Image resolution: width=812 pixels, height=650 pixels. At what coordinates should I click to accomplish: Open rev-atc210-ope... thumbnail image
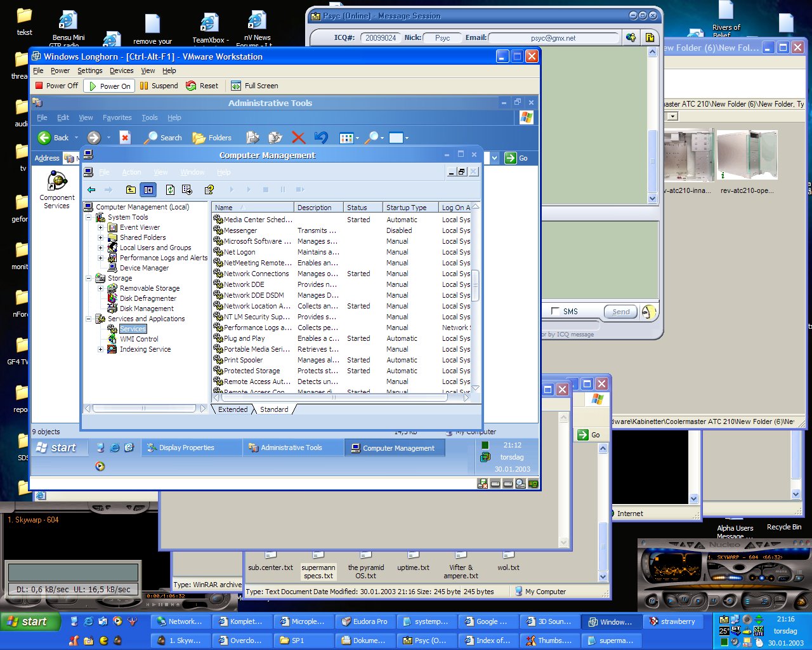click(747, 162)
